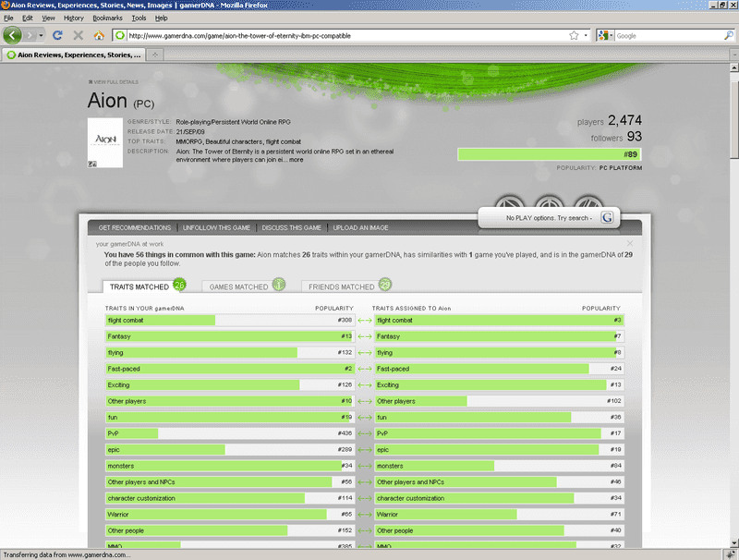Open the URL history dropdown arrow

pos(587,35)
